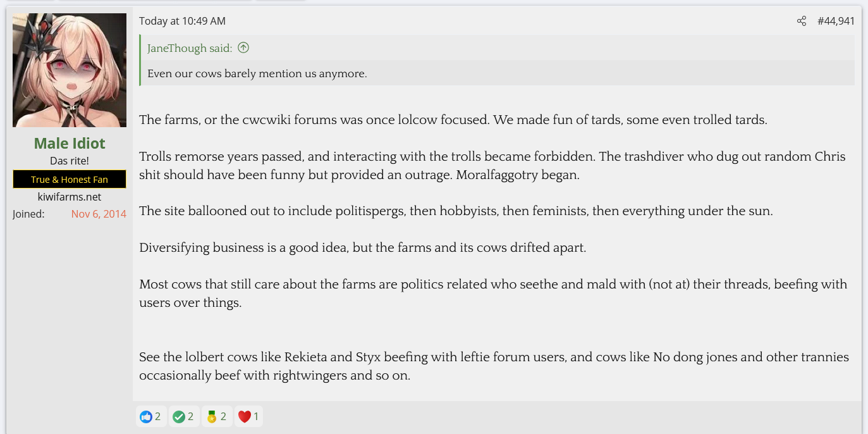Open post permalink #44,941

(836, 21)
